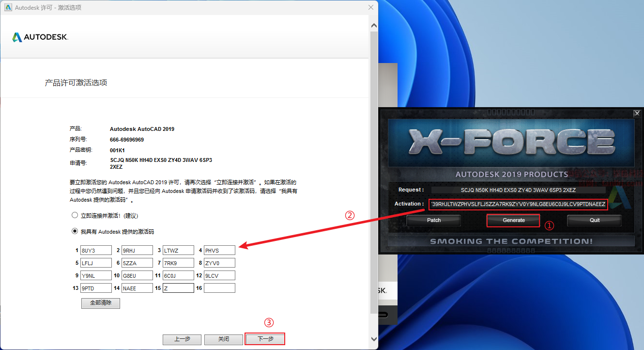
Task: Click activation code field 10 containing G8EU
Action: (x=137, y=276)
